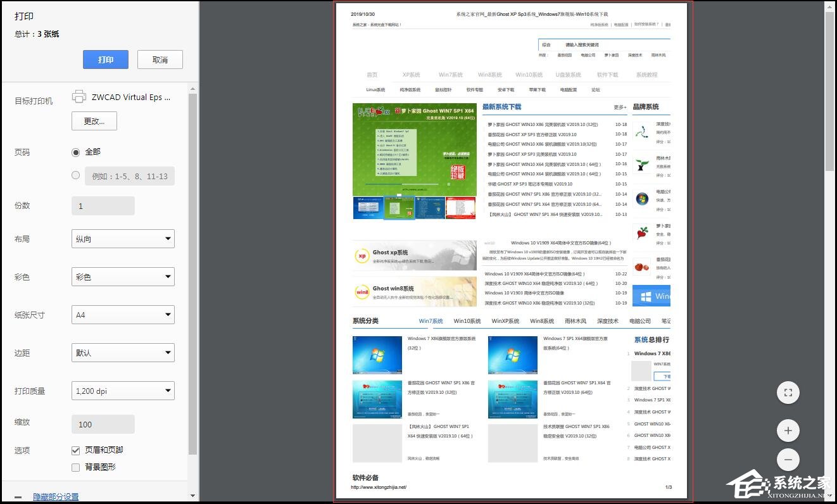Expand the A4 paper size dropdown
The width and height of the screenshot is (837, 504).
pos(123,315)
